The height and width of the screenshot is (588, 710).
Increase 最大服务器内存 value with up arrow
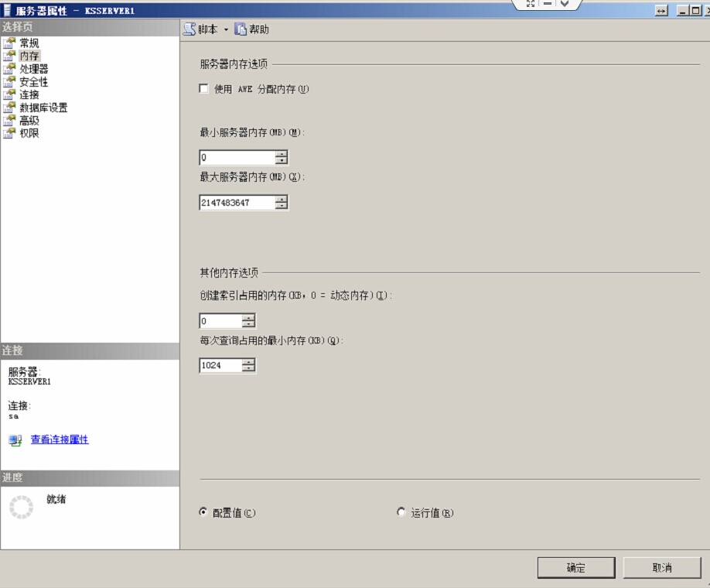(x=282, y=199)
